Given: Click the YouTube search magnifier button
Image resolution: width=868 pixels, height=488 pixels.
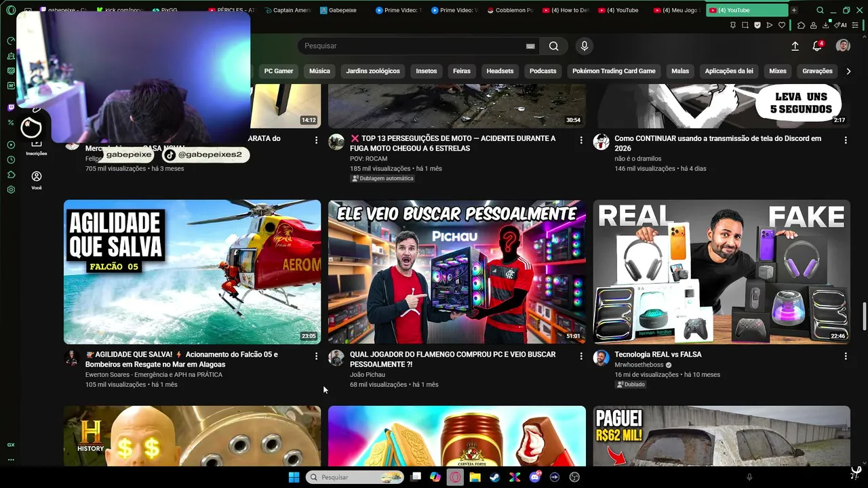Looking at the screenshot, I should click(554, 46).
